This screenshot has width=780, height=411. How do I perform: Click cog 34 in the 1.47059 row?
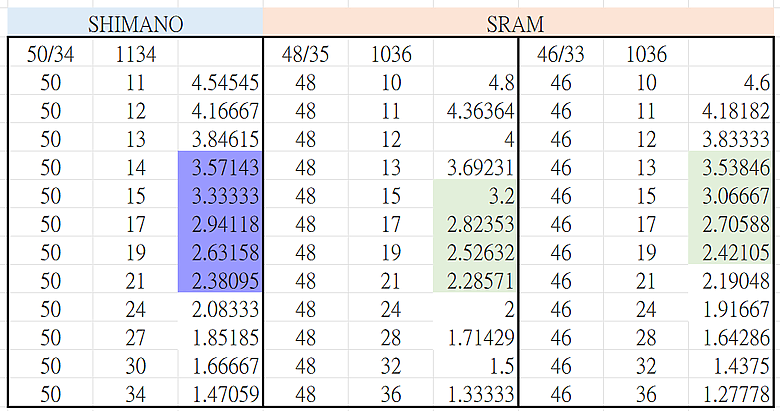pos(135,394)
